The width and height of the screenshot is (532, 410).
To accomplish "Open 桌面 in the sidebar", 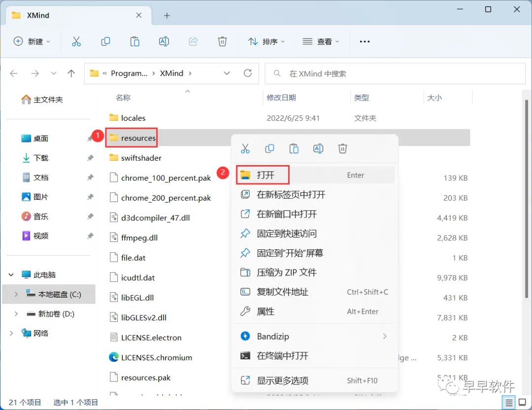I will (35, 138).
